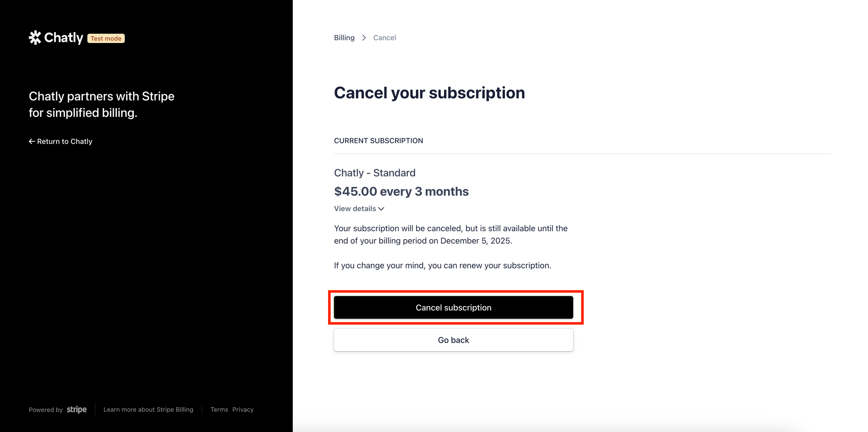868x432 pixels.
Task: Click the chevron next to View details
Action: point(381,209)
